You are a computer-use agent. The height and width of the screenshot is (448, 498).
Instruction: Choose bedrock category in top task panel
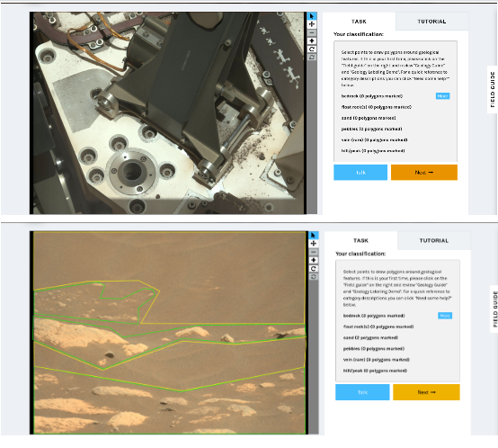pyautogui.click(x=372, y=96)
